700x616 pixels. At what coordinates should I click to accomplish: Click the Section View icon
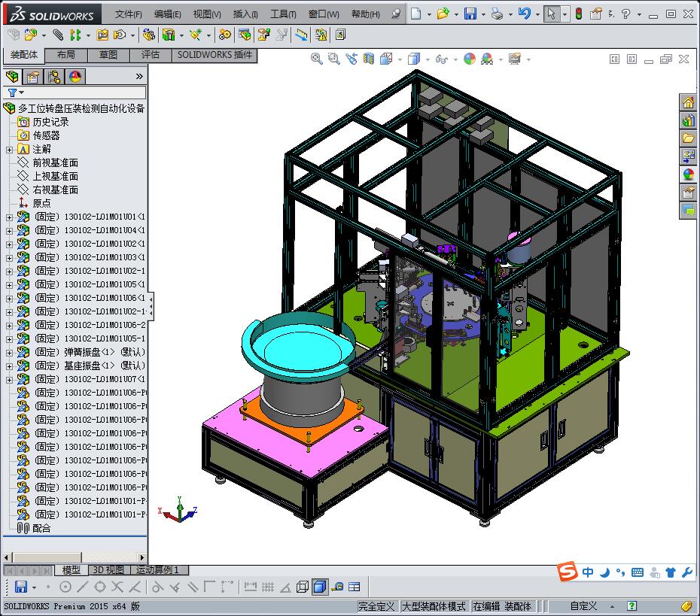pyautogui.click(x=369, y=59)
